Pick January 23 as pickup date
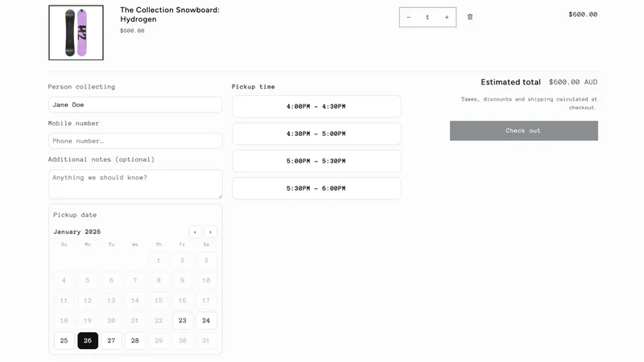Viewport: 644px width, 362px height. pos(183,320)
